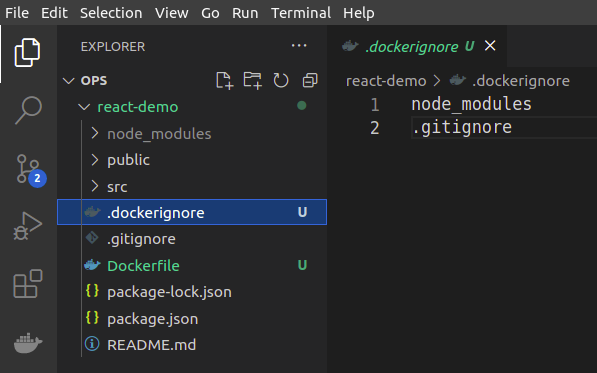Viewport: 597px width, 373px height.
Task: Refresh the Explorer file tree
Action: tap(281, 81)
